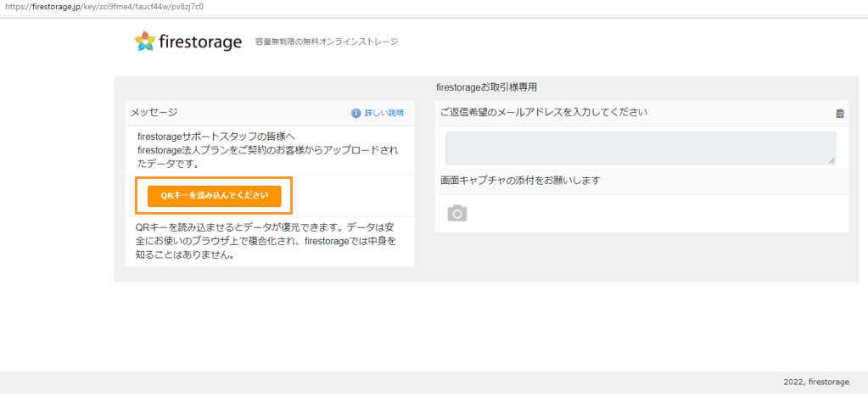Click the blue info circle icon
Viewport: 868px width, 402px height.
[356, 113]
